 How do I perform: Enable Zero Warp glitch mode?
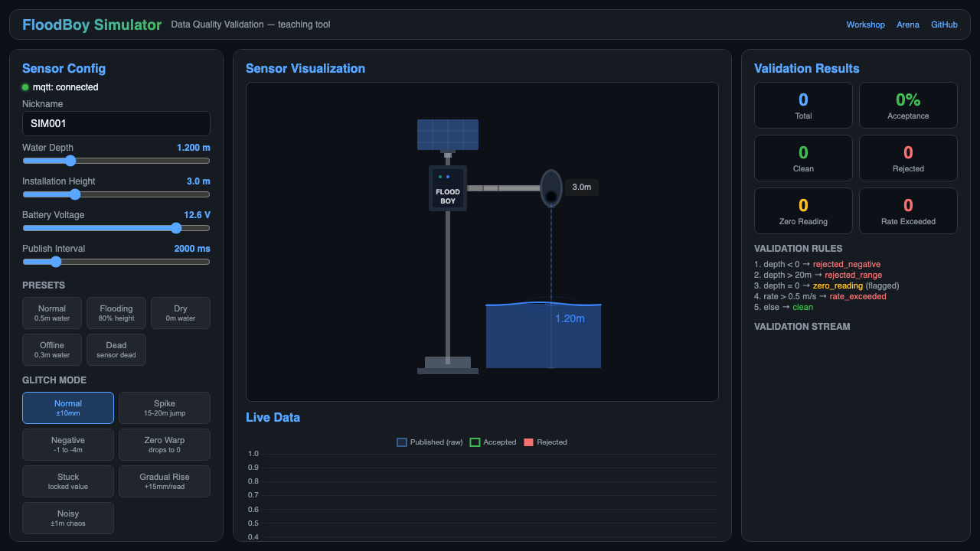165,445
